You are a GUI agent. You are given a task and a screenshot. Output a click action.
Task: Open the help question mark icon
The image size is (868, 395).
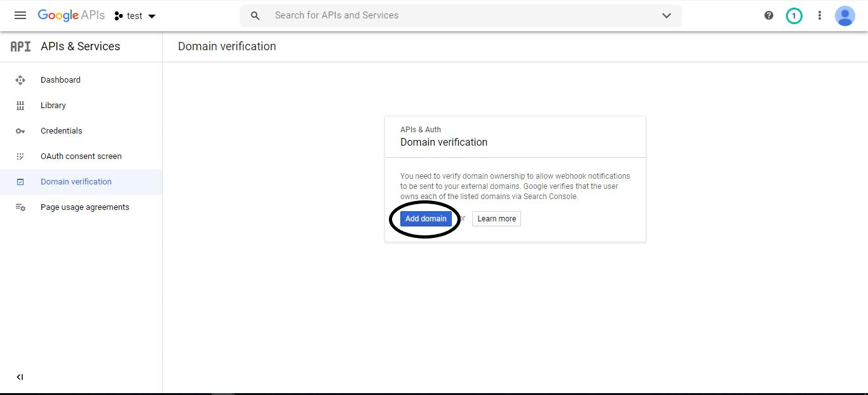[x=769, y=15]
